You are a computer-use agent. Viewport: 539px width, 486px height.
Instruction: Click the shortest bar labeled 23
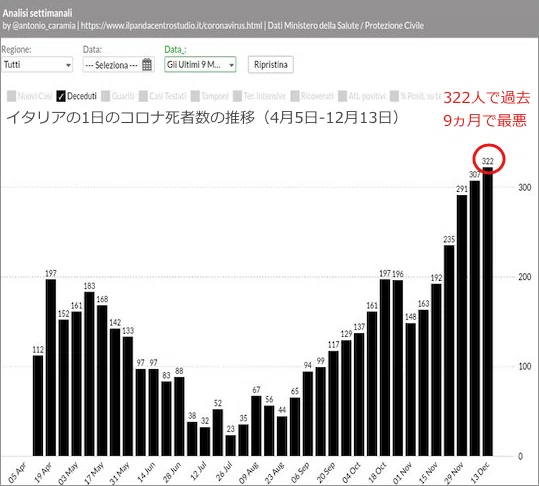231,446
